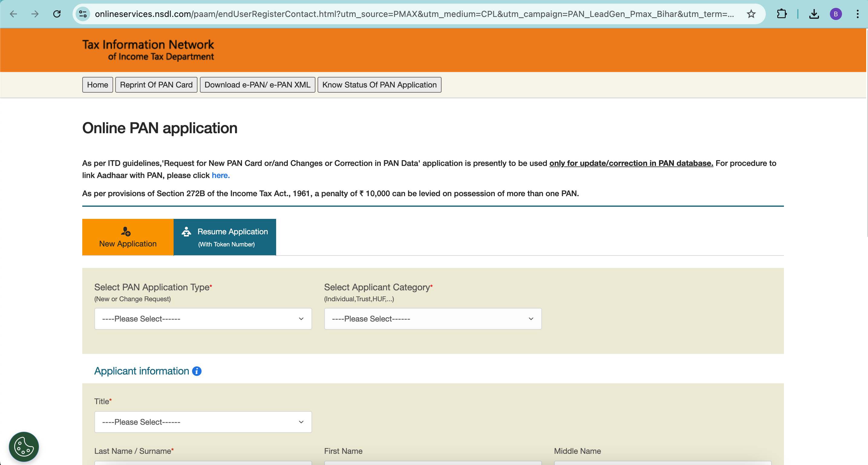Click the Section 272B penalty notice text
Image resolution: width=868 pixels, height=465 pixels.
pos(330,193)
